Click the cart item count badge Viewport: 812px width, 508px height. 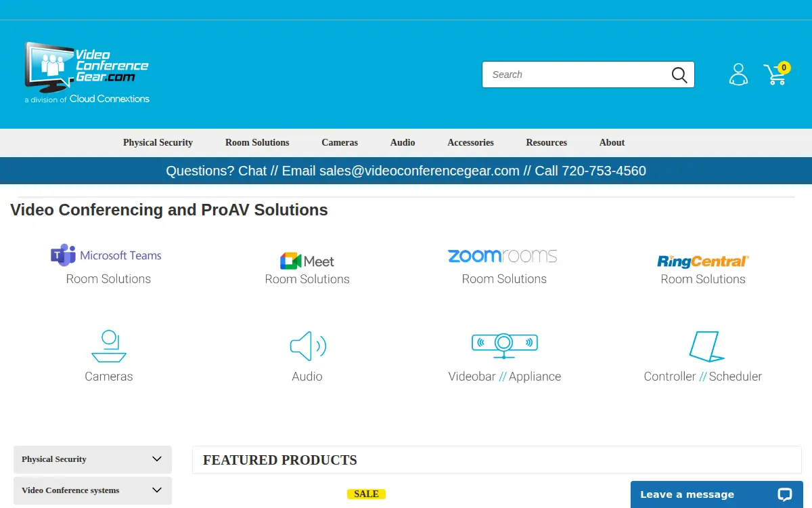(784, 68)
